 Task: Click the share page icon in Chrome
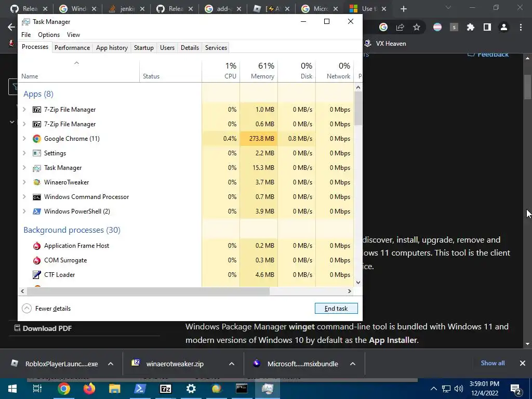click(400, 27)
